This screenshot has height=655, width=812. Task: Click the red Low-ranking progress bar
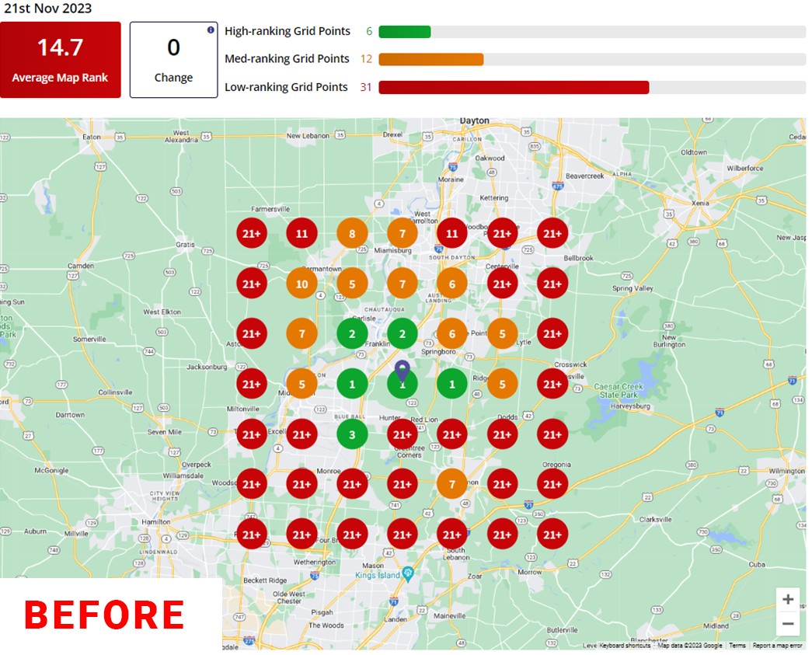[x=514, y=87]
